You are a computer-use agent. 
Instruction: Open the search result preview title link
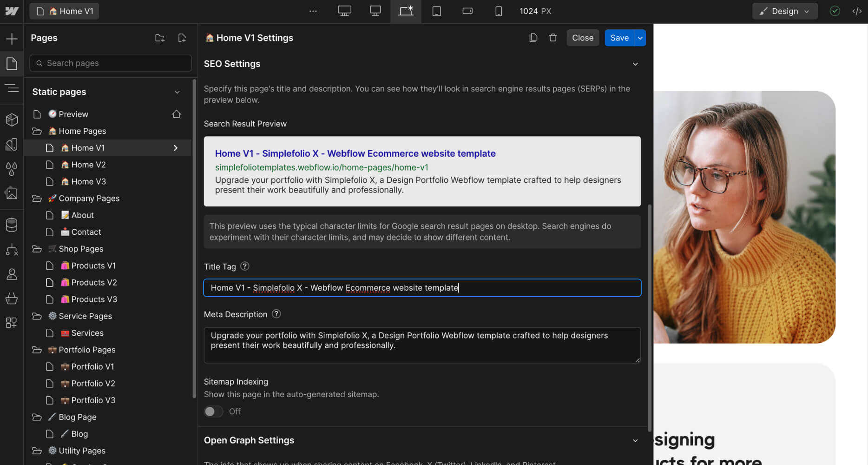click(355, 153)
